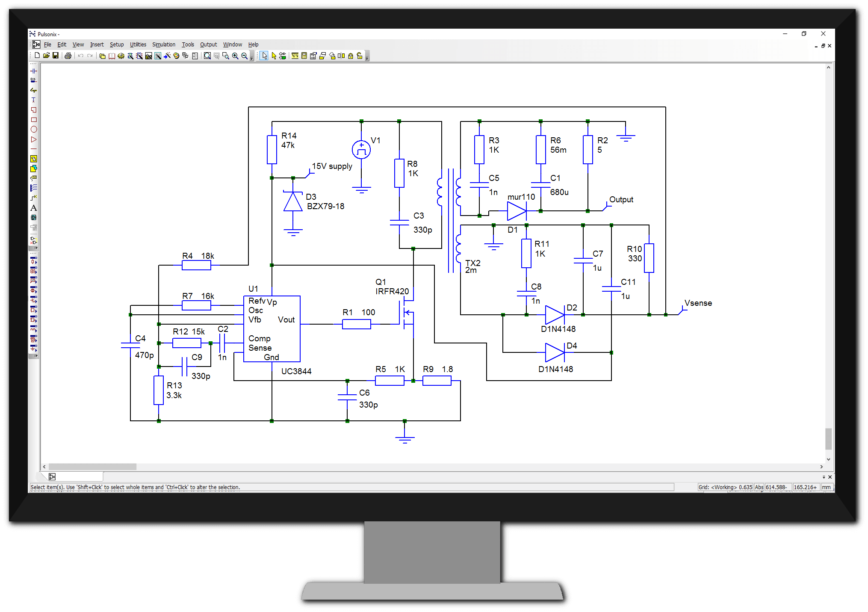Expand the left drawing toolbar overflow chevron
This screenshot has width=868, height=612.
pos(36,248)
